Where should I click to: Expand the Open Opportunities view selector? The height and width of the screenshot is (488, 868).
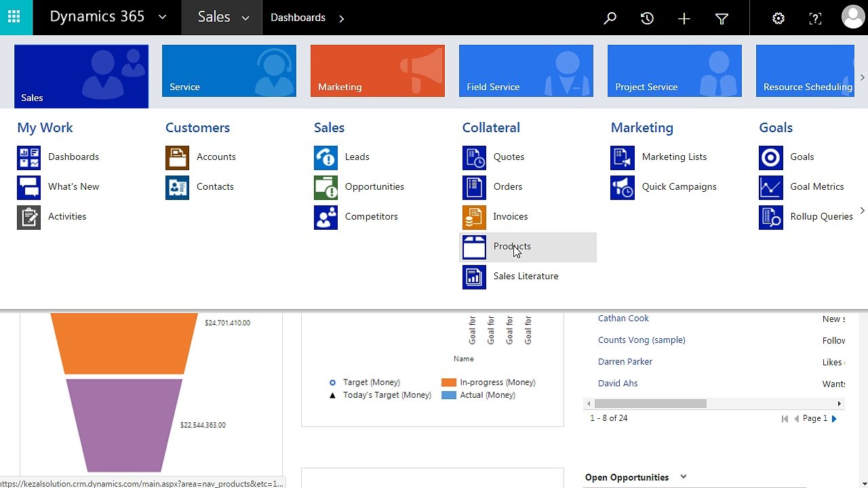[x=683, y=476]
